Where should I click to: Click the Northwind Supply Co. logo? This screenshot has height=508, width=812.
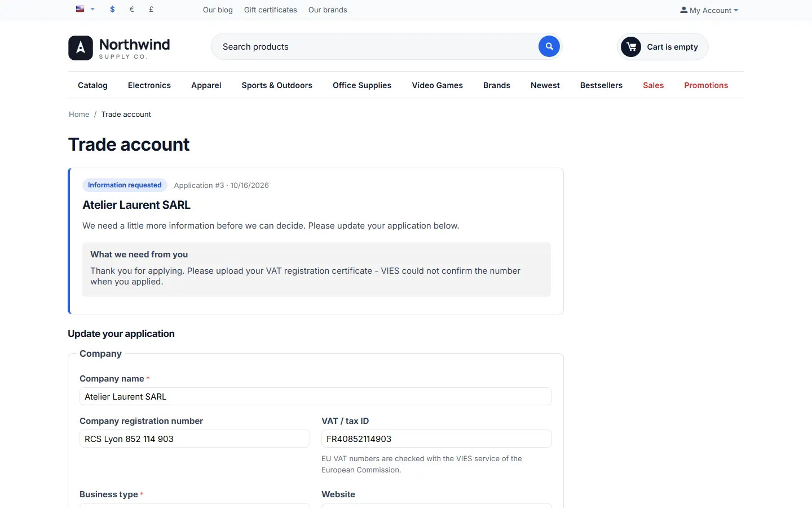pyautogui.click(x=119, y=48)
